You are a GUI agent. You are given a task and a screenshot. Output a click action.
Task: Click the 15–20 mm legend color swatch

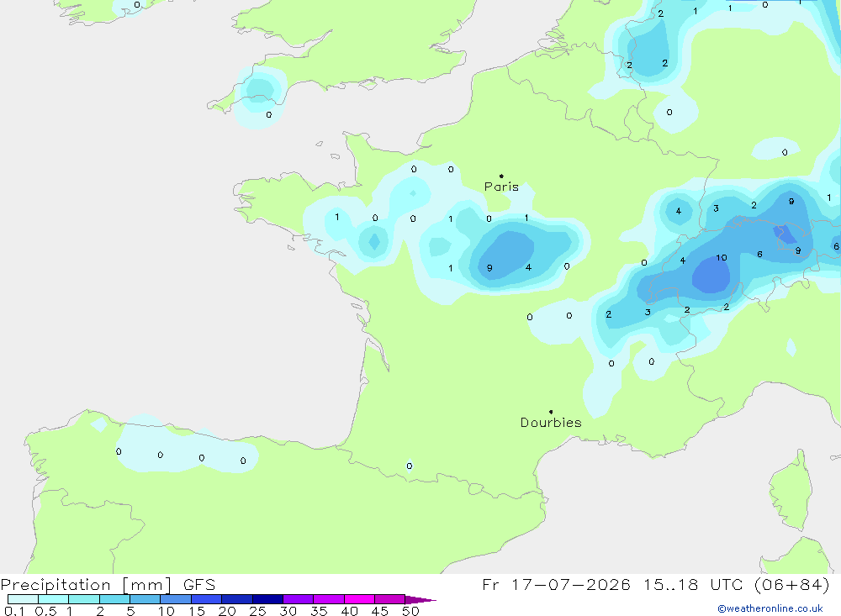[207, 599]
